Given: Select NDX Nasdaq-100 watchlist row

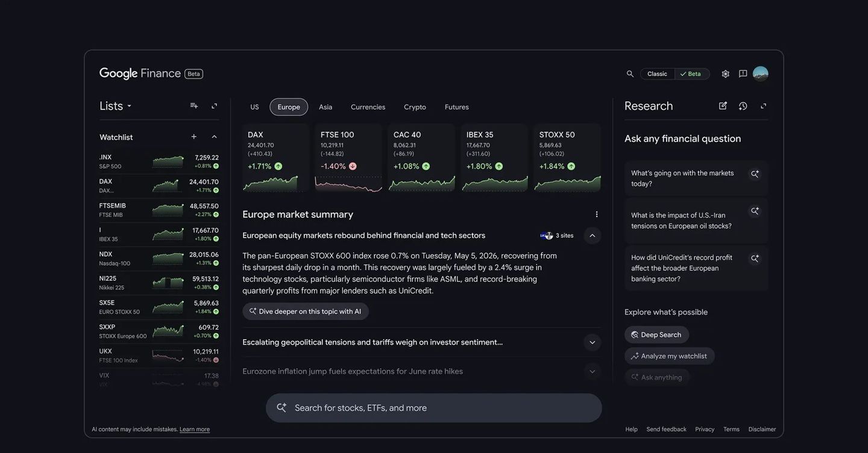Looking at the screenshot, I should click(159, 258).
